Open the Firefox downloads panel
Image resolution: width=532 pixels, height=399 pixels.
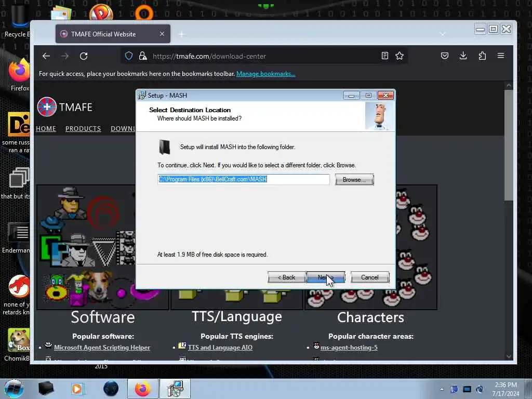click(463, 56)
